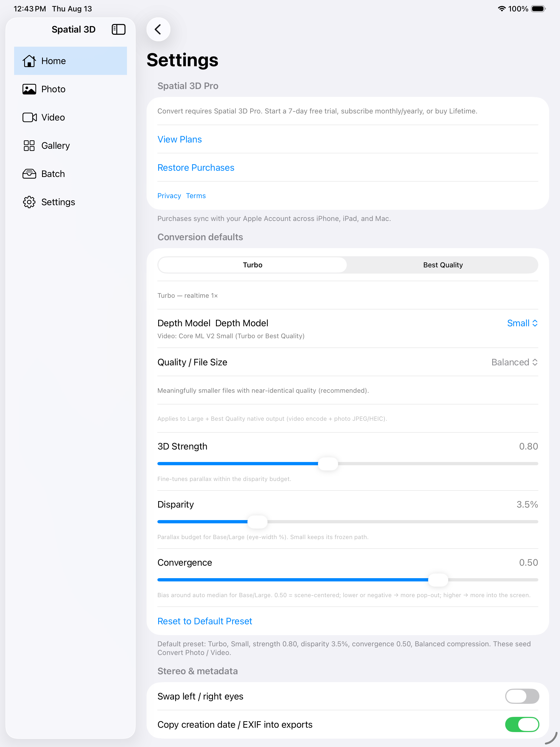The height and width of the screenshot is (747, 560).
Task: Expand the Quality / File Size Balanced picker
Action: (x=514, y=362)
